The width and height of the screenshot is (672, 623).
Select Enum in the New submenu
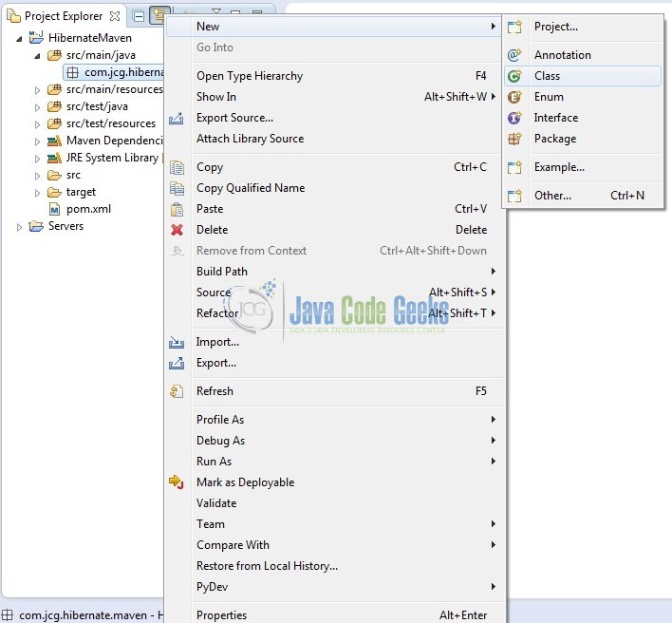[x=583, y=97]
